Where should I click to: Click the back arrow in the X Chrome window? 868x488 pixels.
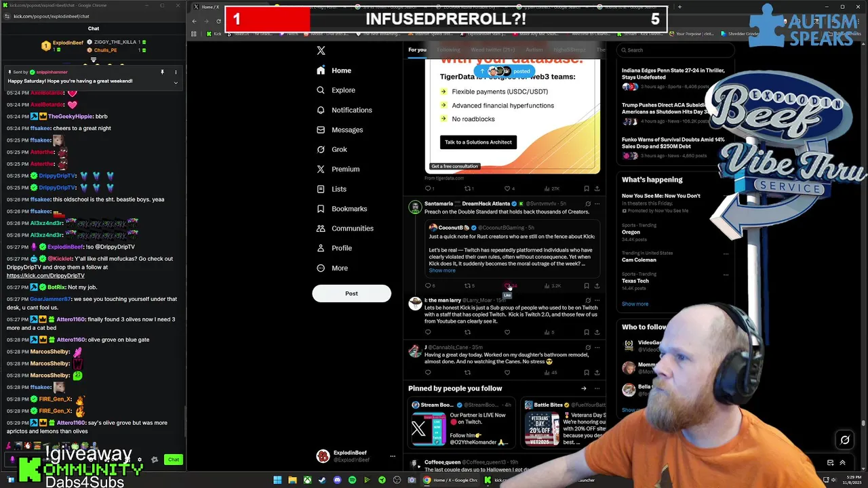[194, 21]
